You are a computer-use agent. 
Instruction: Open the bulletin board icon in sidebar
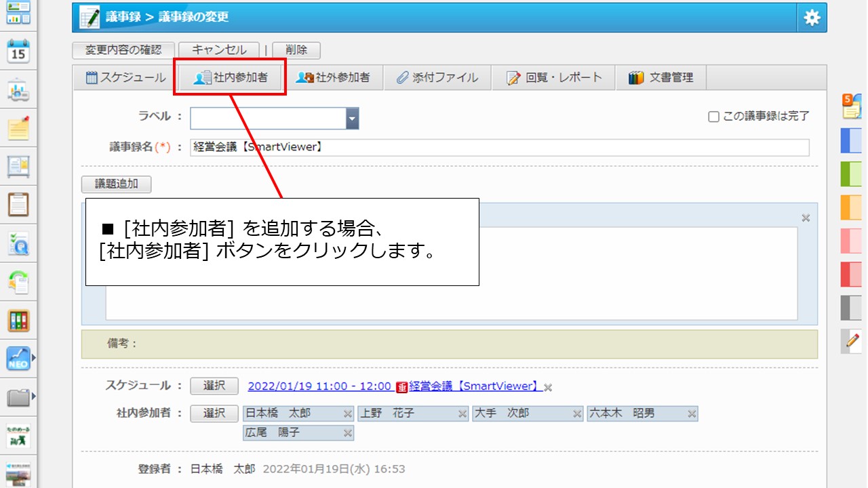18,166
